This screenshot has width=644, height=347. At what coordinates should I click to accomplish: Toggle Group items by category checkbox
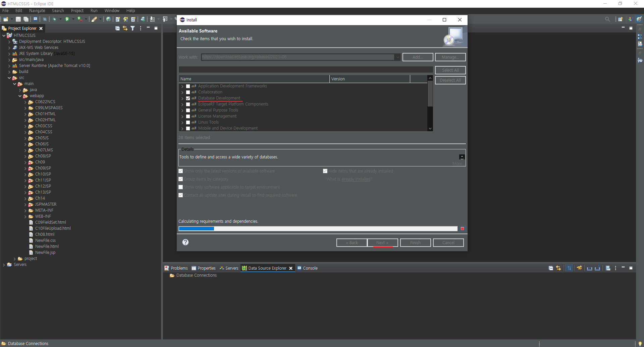pyautogui.click(x=181, y=179)
